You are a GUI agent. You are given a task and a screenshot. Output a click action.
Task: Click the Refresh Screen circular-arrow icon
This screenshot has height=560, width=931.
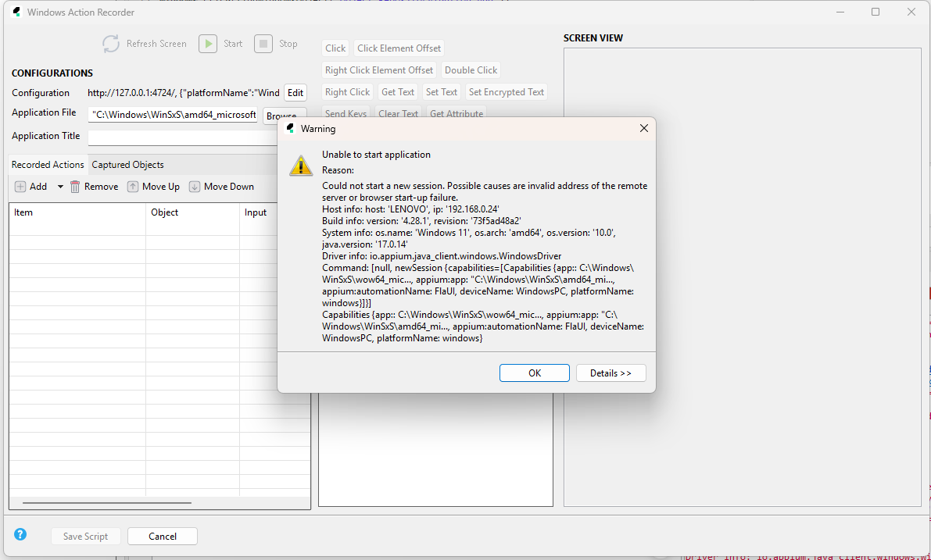pyautogui.click(x=110, y=44)
